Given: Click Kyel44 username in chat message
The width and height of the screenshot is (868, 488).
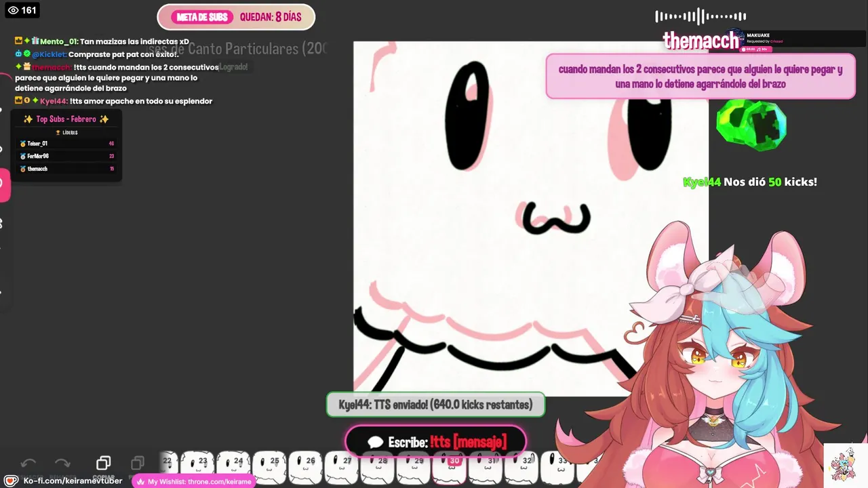Looking at the screenshot, I should click(54, 101).
